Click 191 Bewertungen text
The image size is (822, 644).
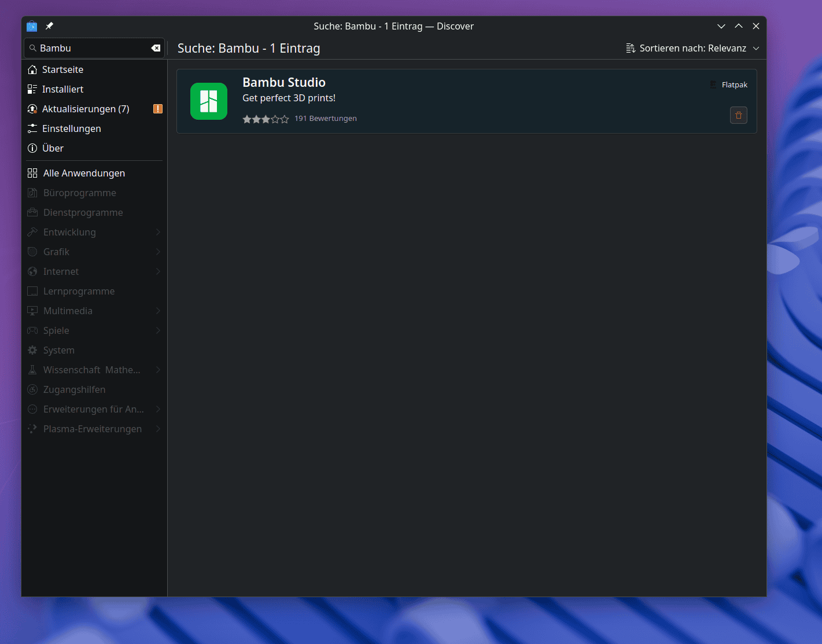coord(326,119)
